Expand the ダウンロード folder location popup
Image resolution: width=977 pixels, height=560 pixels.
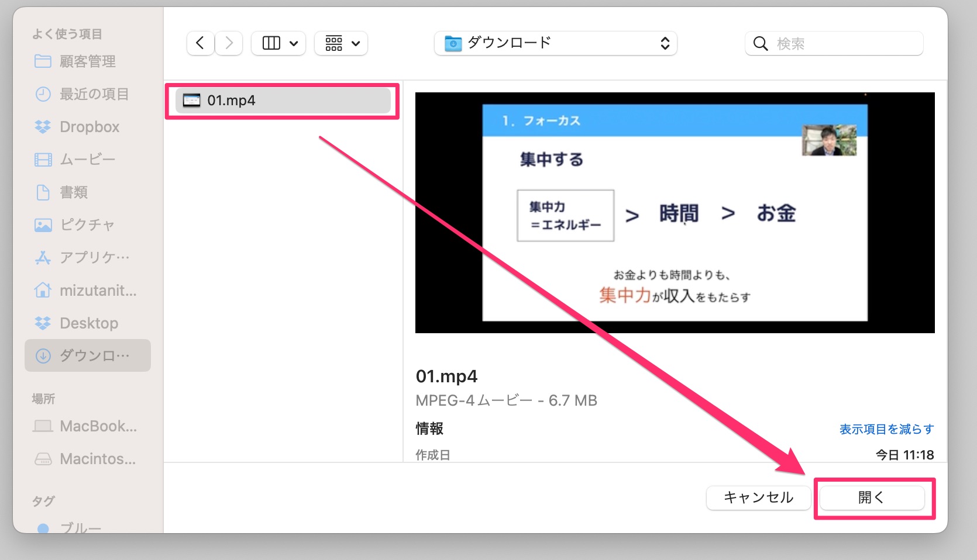tap(555, 43)
